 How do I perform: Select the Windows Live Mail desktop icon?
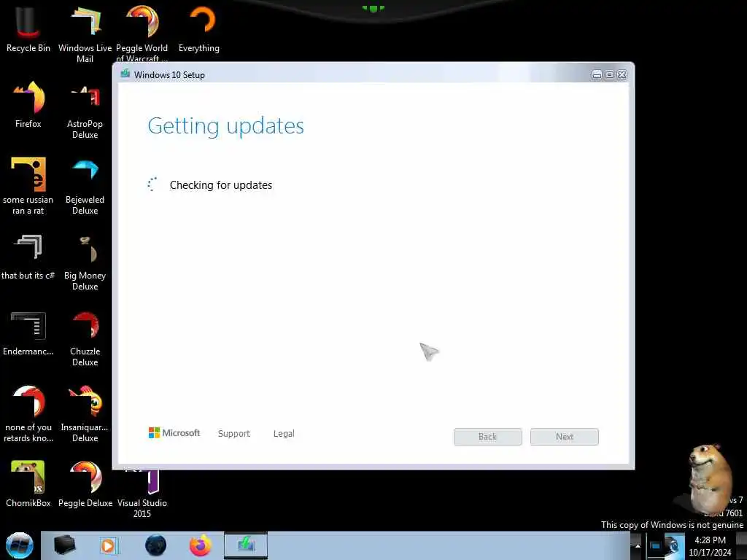pyautogui.click(x=85, y=34)
